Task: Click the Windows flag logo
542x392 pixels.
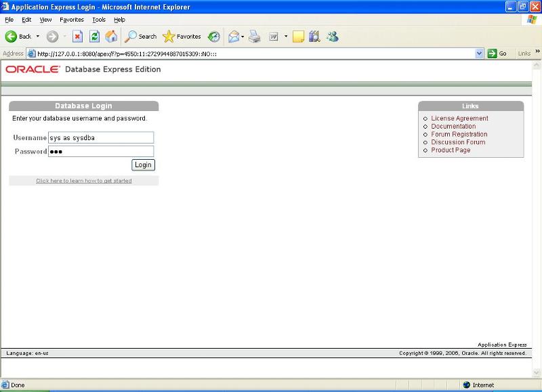Action: pos(532,20)
